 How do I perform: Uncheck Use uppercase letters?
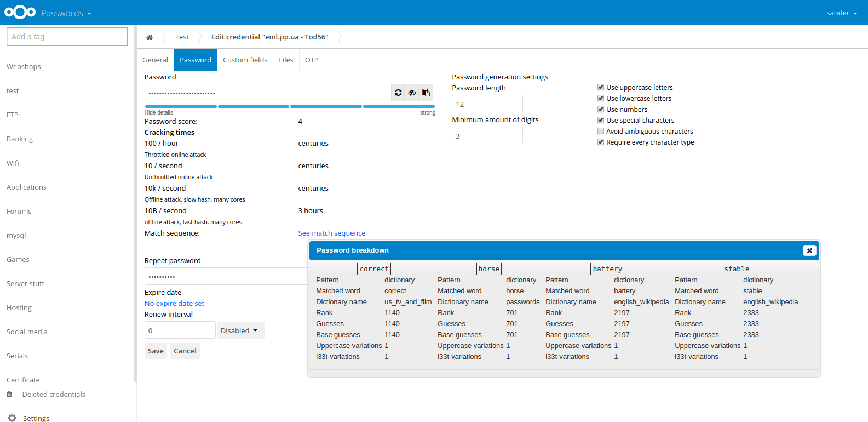601,87
